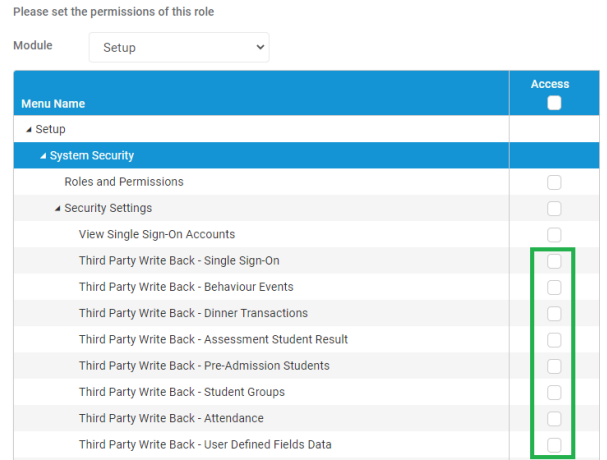Select the System Security row label
The width and height of the screenshot is (607, 460).
(92, 156)
